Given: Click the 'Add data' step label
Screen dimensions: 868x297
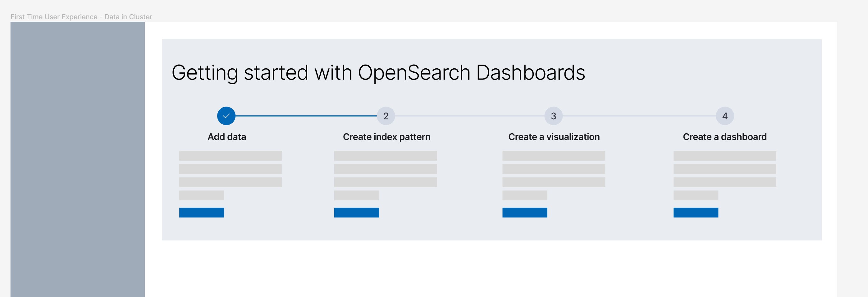Looking at the screenshot, I should [x=227, y=137].
